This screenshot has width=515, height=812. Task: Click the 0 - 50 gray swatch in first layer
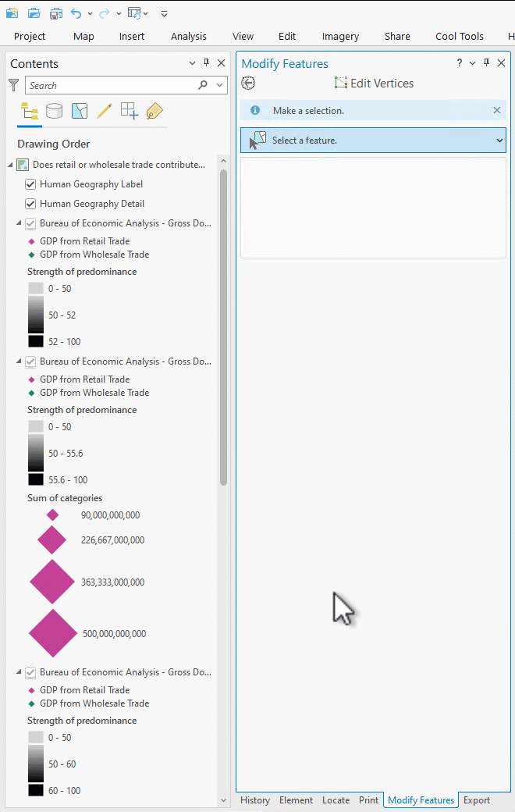[x=36, y=288]
